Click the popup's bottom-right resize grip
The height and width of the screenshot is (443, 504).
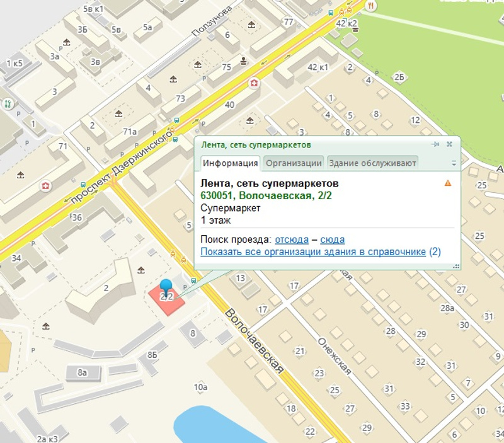(x=455, y=267)
